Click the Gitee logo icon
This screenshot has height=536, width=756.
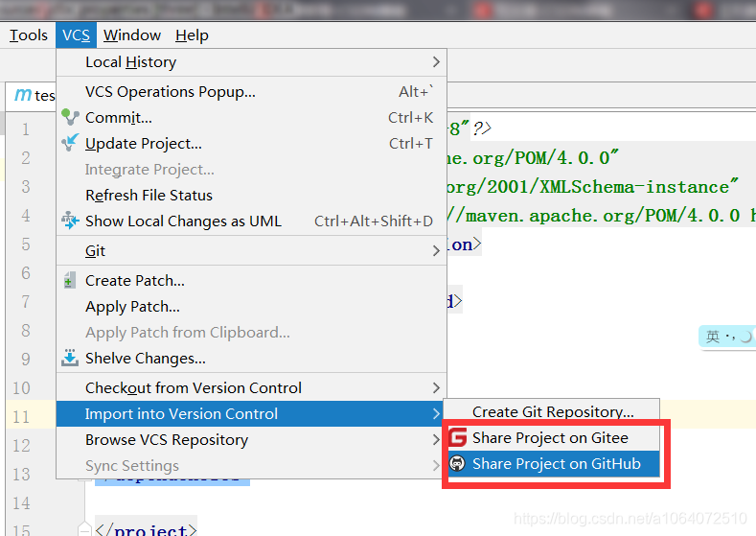(458, 437)
